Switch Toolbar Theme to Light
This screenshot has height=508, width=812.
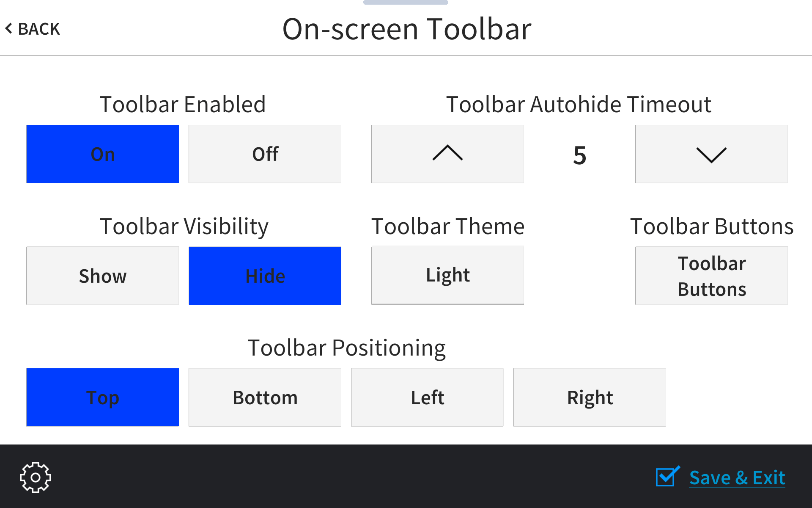[x=447, y=275]
